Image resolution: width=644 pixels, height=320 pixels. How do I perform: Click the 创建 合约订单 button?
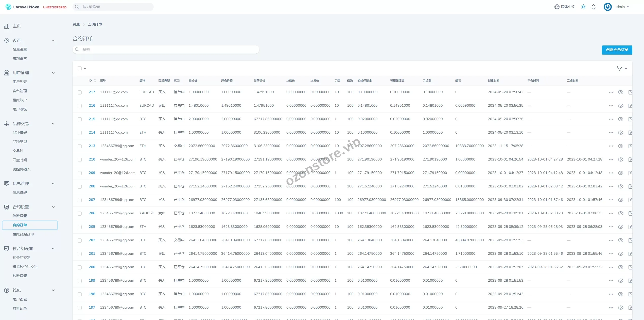(617, 50)
